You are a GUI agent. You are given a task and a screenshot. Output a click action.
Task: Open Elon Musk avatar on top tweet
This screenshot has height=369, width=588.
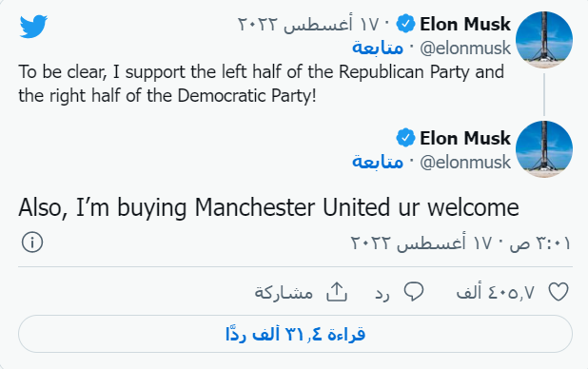tap(543, 40)
